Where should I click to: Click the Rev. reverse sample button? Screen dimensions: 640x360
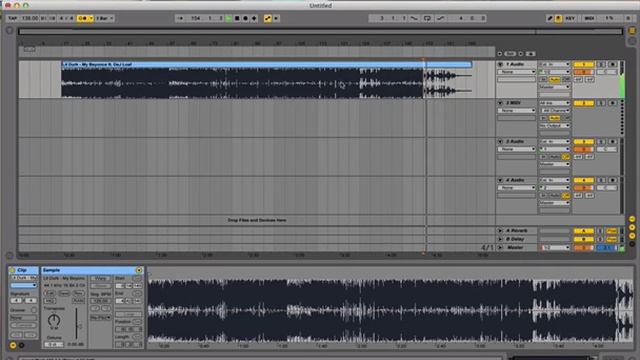click(78, 293)
